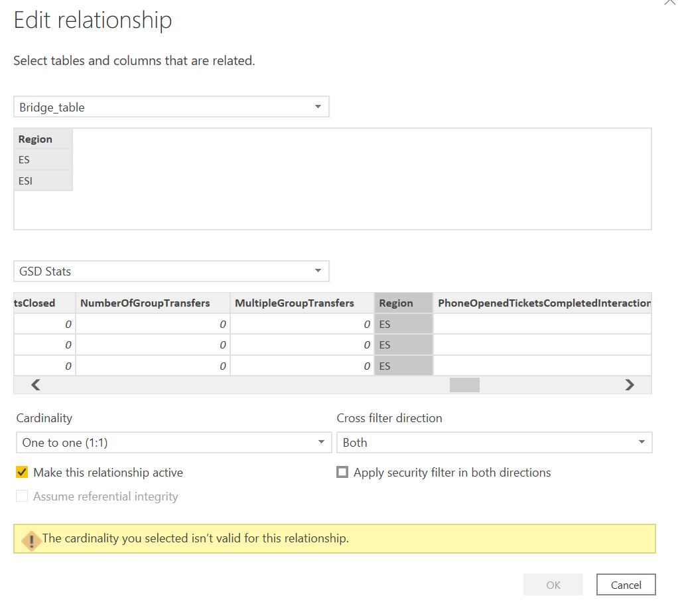Screen dimensions: 678x616
Task: Select the MultipleGroupTransfers column header
Action: [x=303, y=303]
